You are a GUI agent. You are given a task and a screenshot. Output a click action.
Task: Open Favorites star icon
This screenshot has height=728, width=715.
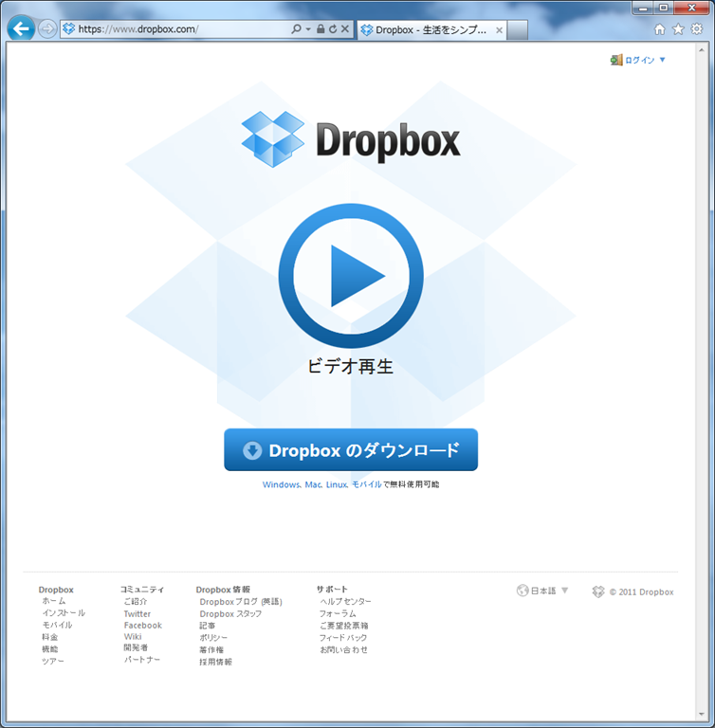point(678,29)
